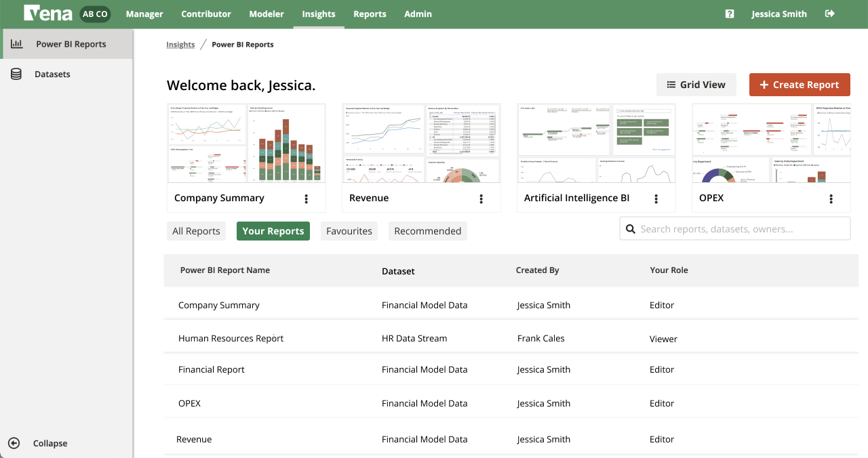Click Frank Cales in Created By column
Screen dimensions: 868x458
(540, 338)
